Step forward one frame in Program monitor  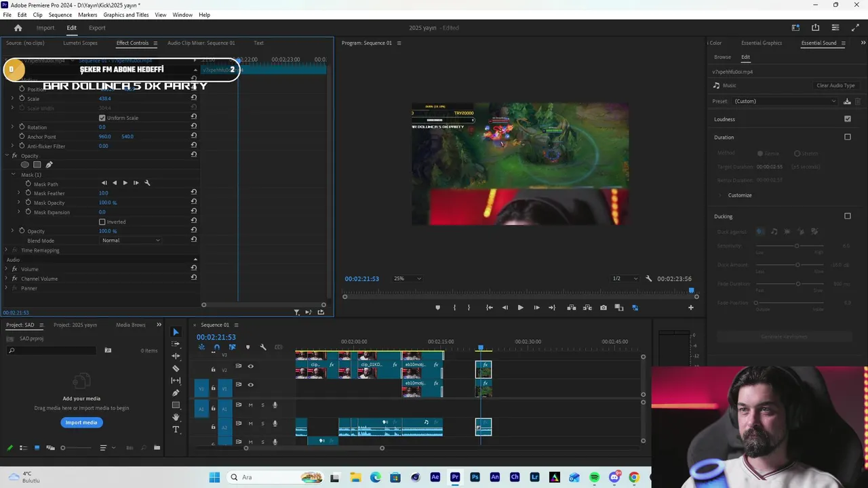[x=536, y=308]
